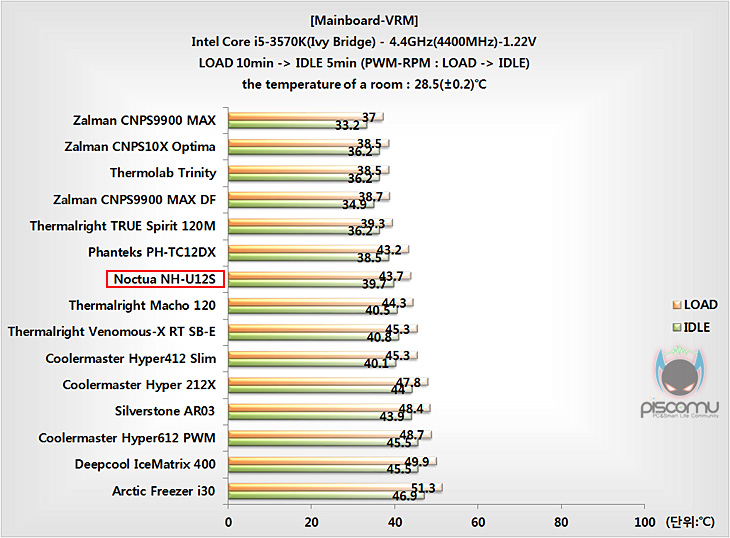
Task: Click the Noctua NH-U12S orange load bar
Action: [x=319, y=276]
